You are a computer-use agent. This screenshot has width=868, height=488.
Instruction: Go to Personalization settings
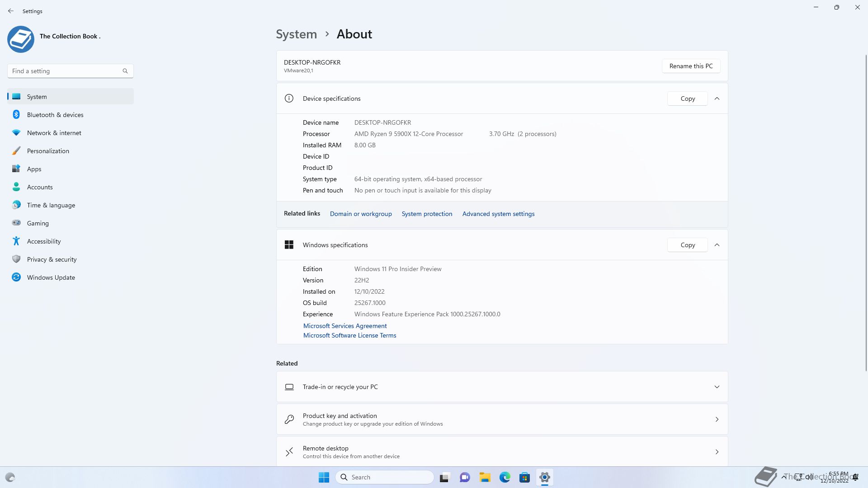point(71,151)
